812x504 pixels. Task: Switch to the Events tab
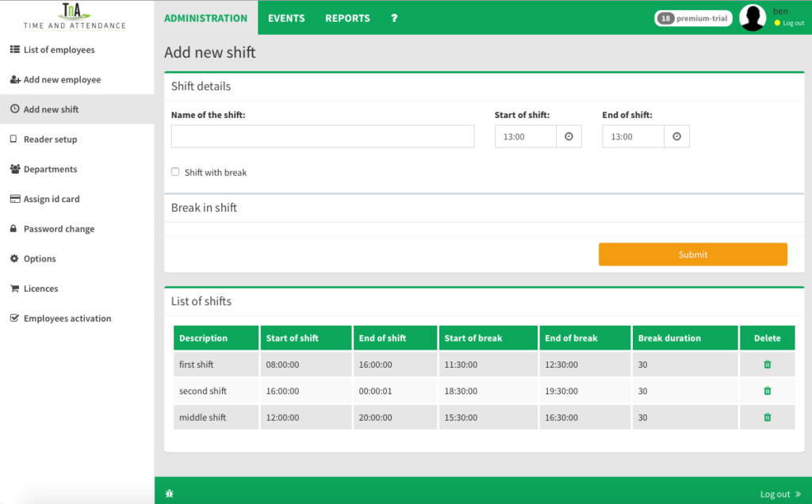285,17
